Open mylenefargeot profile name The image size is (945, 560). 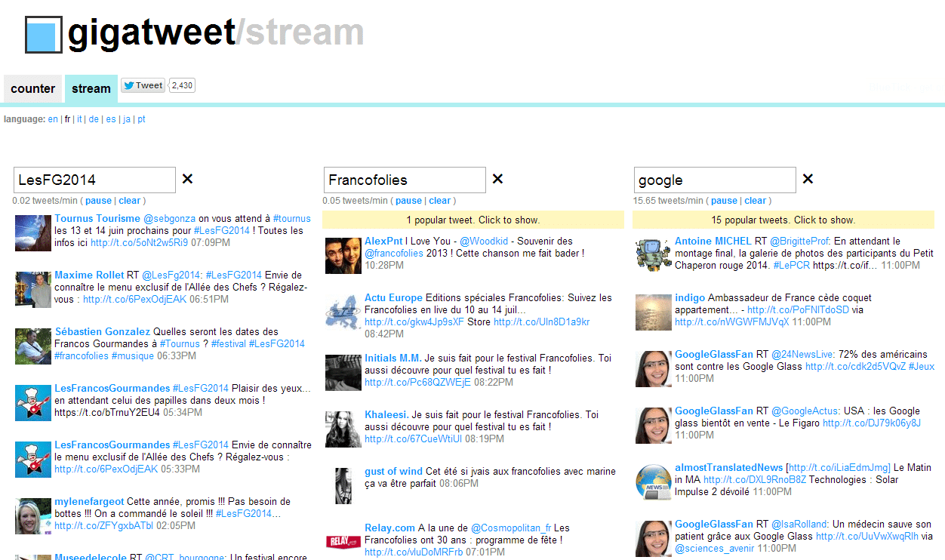point(89,502)
